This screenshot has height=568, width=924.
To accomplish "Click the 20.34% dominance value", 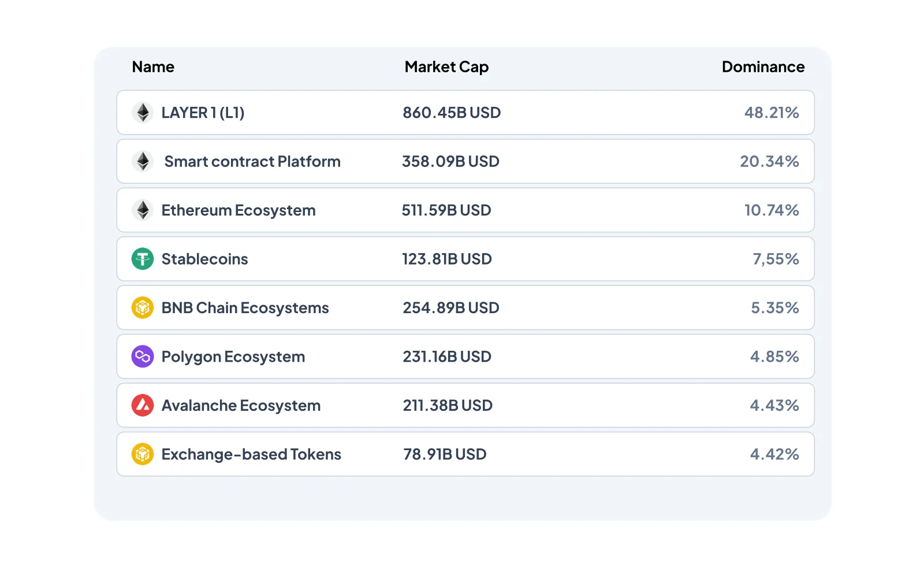I will coord(770,161).
